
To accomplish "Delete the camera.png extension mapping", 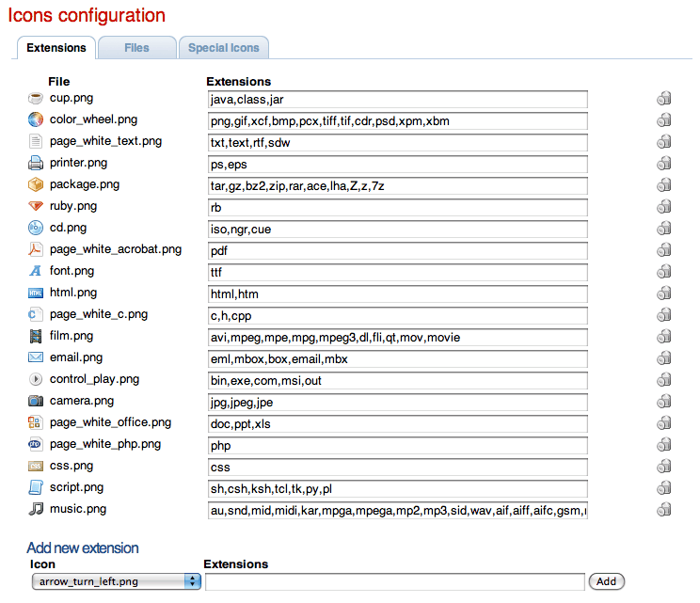I will click(x=663, y=402).
